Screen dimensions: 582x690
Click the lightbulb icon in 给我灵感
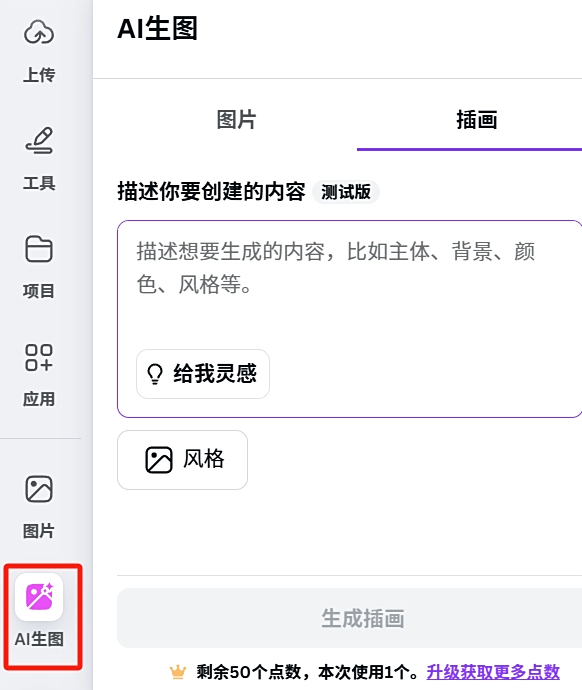[x=155, y=374]
